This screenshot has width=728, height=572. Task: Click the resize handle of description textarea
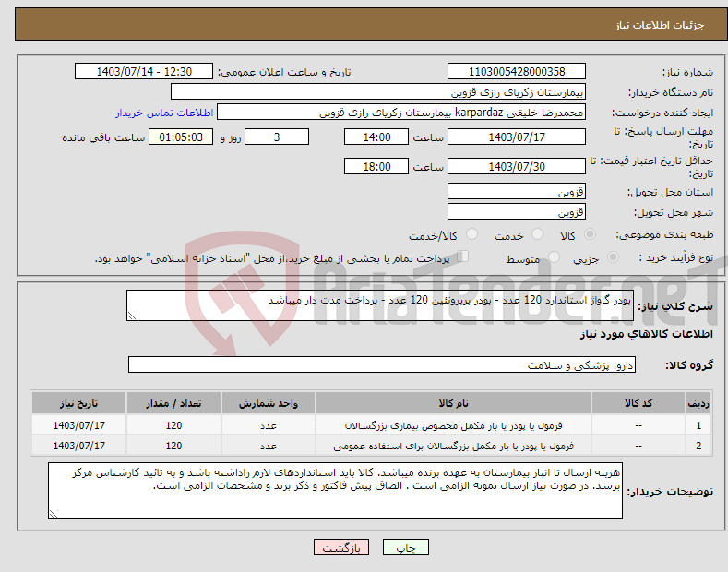[x=132, y=316]
